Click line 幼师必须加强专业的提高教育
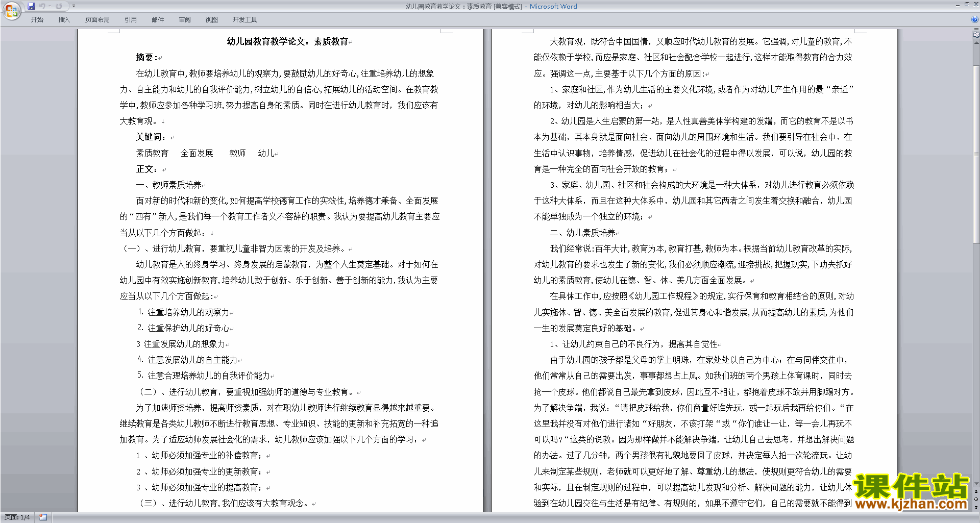 click(205, 487)
